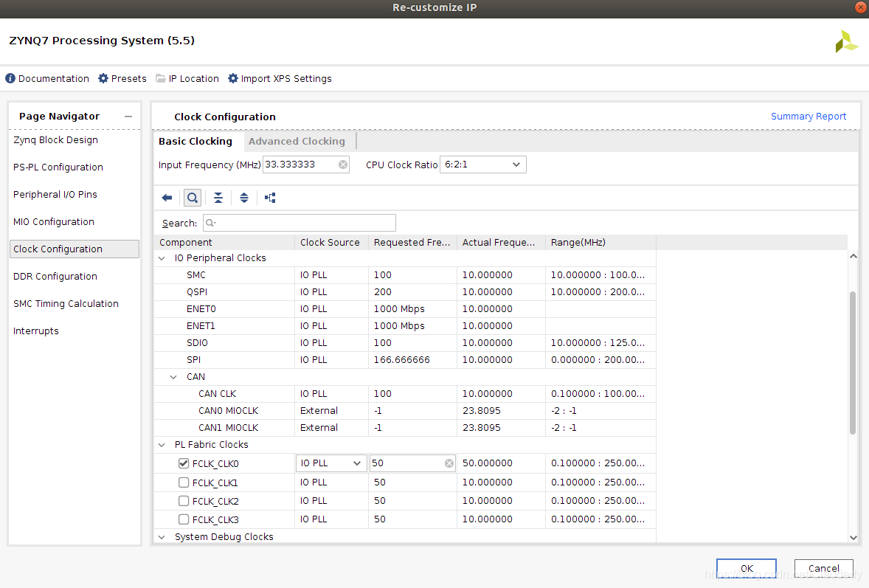Click Import XPS Settings
Image resolution: width=869 pixels, height=588 pixels.
[280, 79]
